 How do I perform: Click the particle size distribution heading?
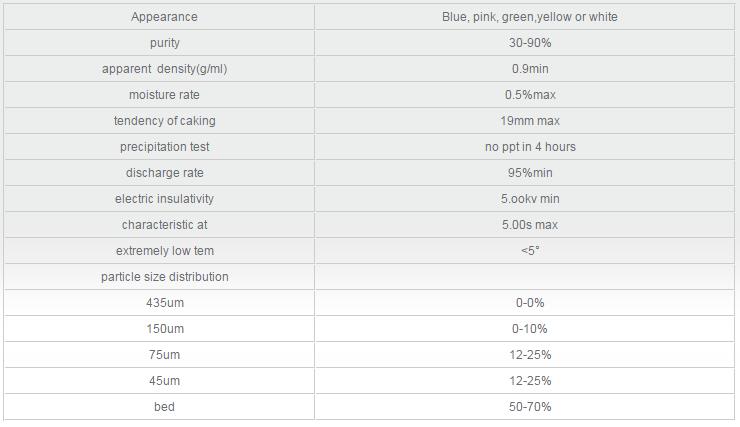[164, 276]
